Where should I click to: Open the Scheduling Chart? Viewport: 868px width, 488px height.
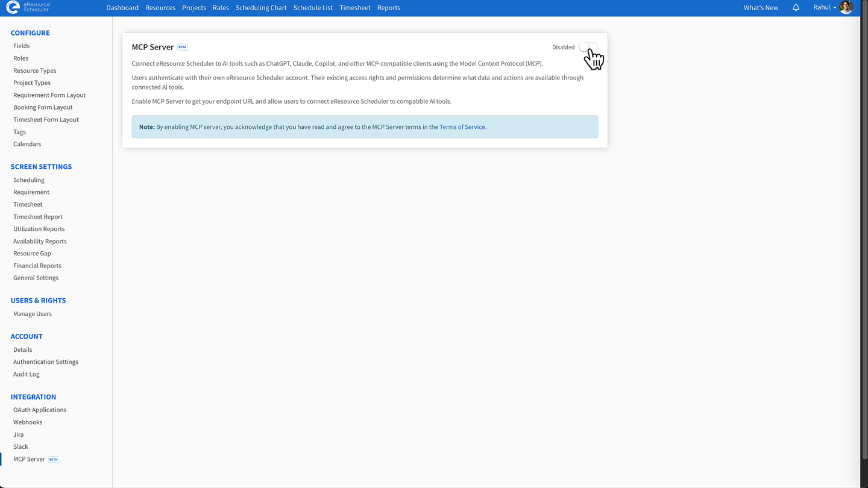tap(261, 8)
